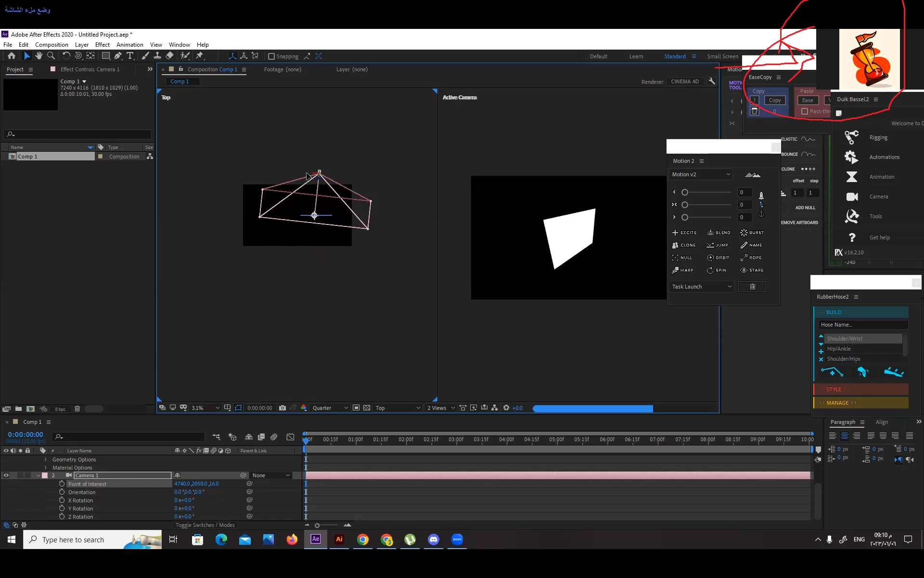Click the Motion 2 trash icon

click(x=752, y=287)
